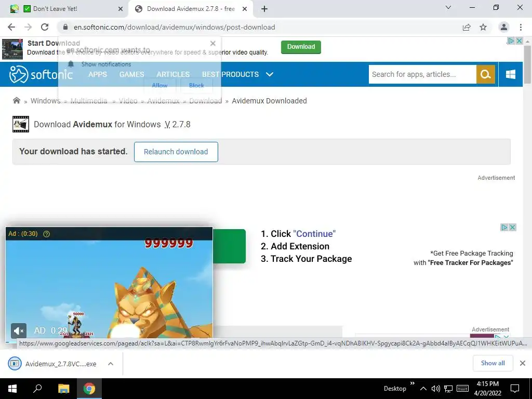The width and height of the screenshot is (532, 399).
Task: Click the forward navigation arrow
Action: 28,27
